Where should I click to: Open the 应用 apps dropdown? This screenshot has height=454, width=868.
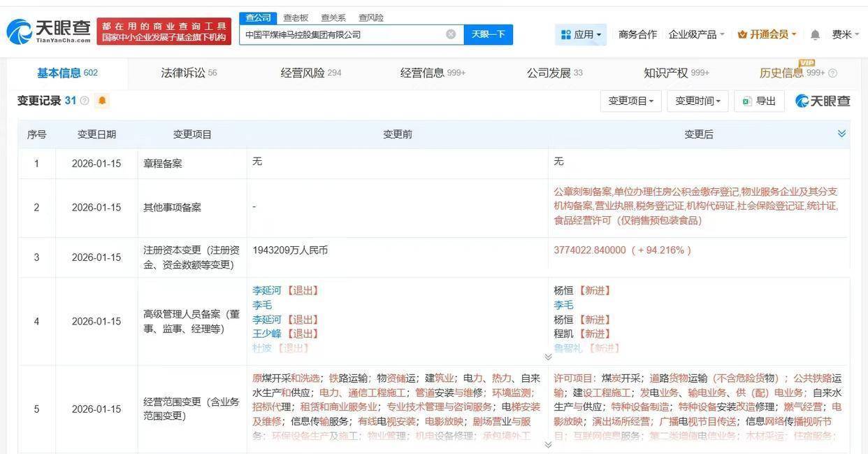tap(581, 34)
